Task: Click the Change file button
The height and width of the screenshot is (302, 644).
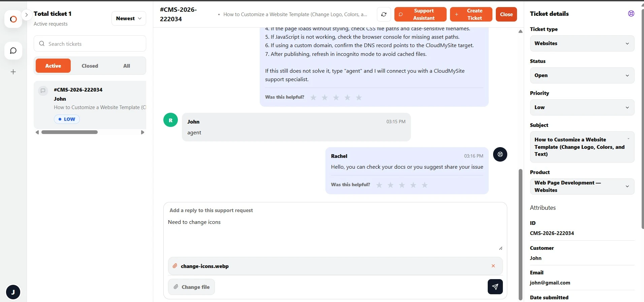Action: [191, 287]
